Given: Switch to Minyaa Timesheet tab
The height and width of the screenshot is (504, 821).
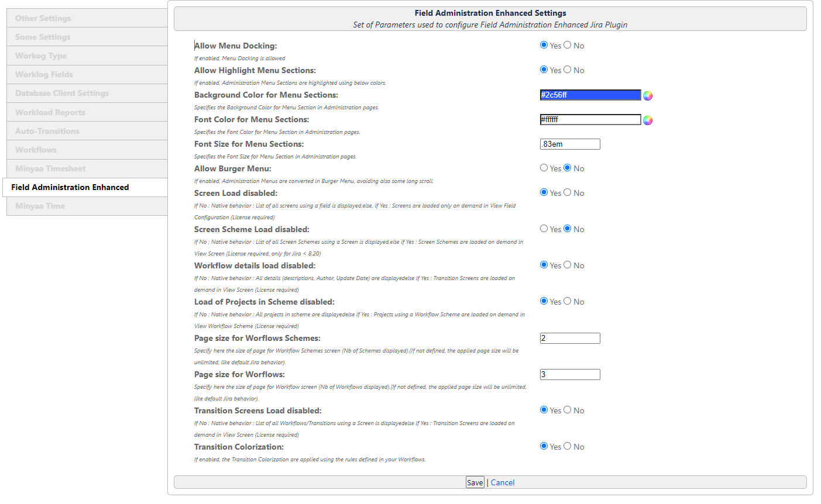Looking at the screenshot, I should (x=87, y=168).
